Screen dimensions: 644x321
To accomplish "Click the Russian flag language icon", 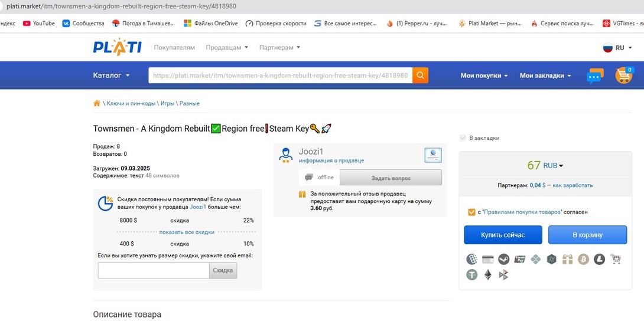I will point(607,48).
